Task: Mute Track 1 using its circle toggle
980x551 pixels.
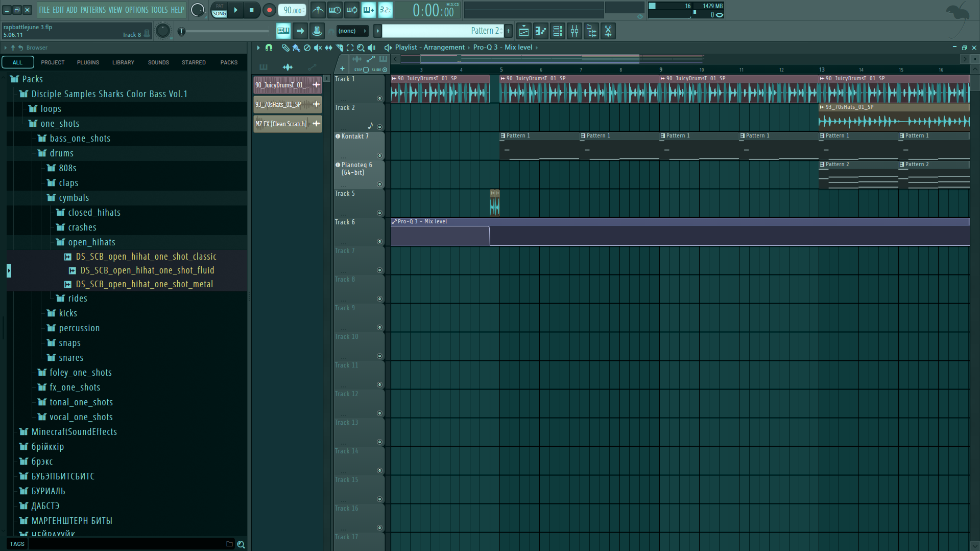Action: coord(379,98)
